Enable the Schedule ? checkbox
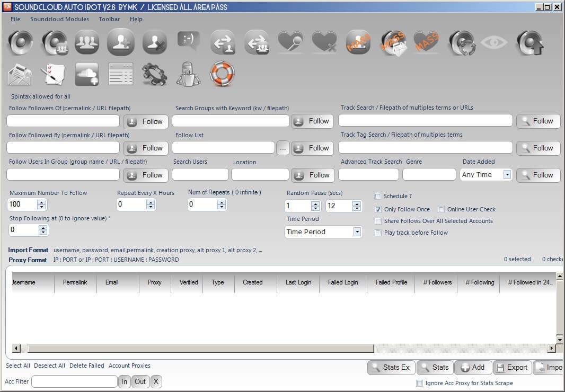This screenshot has height=392, width=565. 377,197
